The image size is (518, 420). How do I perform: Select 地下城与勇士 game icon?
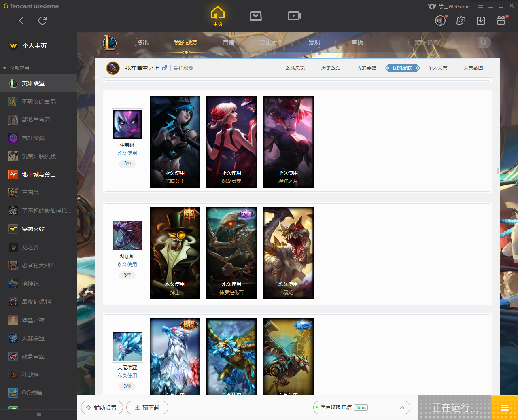click(13, 174)
